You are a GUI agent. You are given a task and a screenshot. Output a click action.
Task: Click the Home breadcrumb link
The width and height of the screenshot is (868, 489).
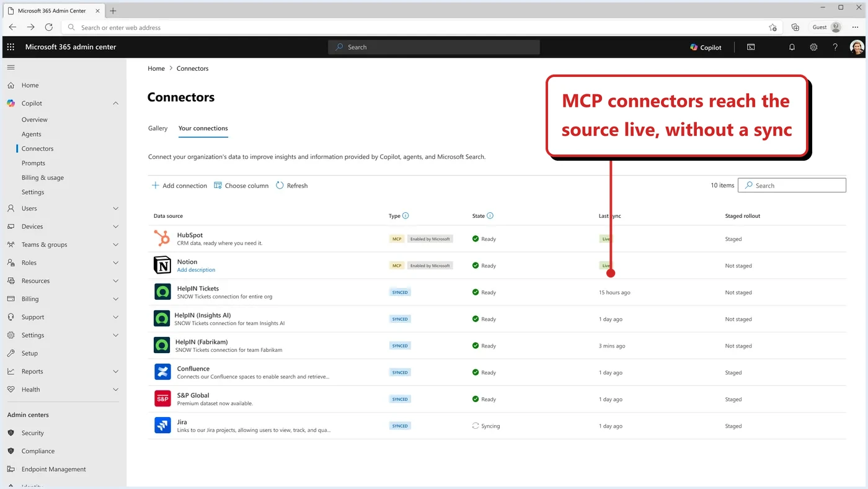pos(156,68)
